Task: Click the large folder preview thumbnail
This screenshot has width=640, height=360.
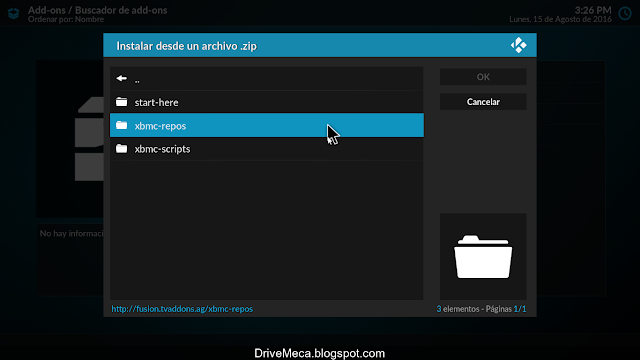Action: (483, 256)
